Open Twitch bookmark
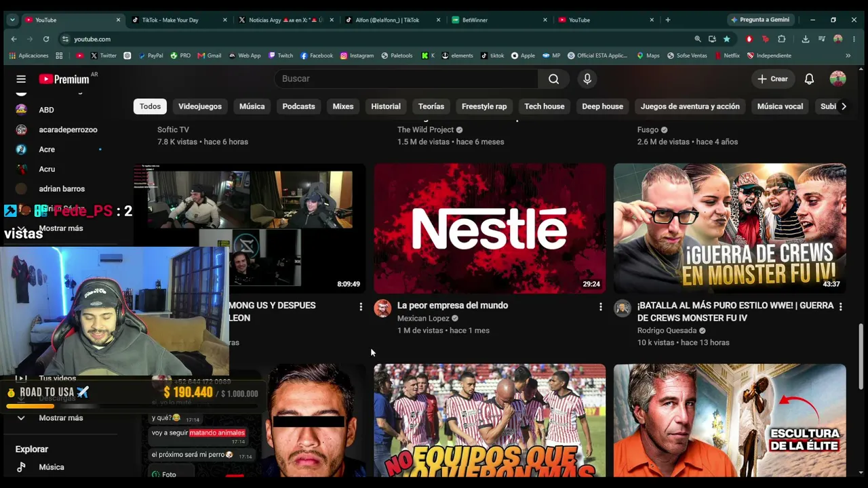868x488 pixels. point(281,56)
